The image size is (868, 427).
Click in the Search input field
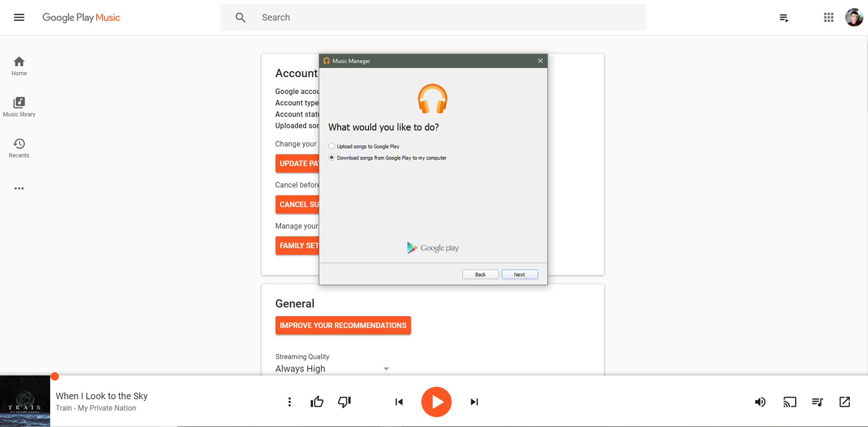click(448, 18)
